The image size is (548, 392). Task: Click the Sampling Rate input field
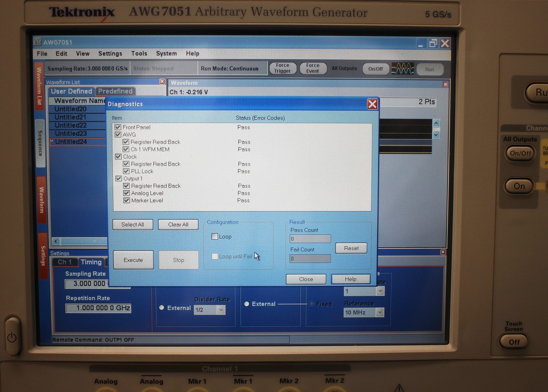coord(86,283)
